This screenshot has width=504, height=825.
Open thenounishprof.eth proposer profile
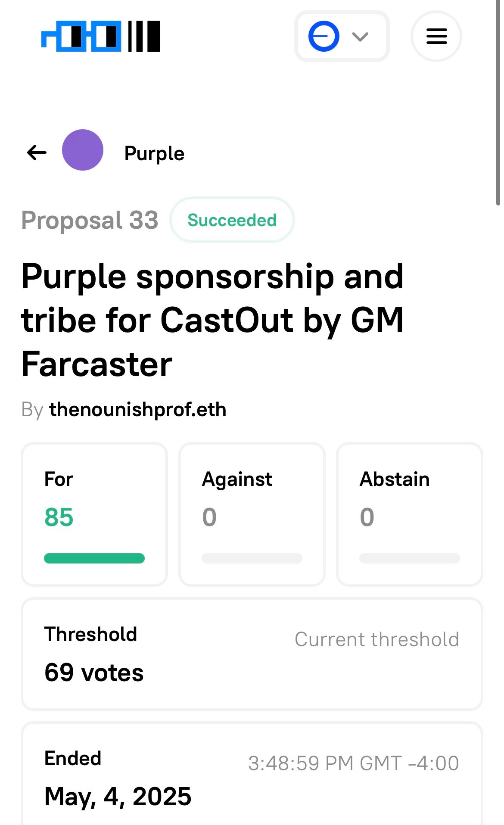[138, 409]
